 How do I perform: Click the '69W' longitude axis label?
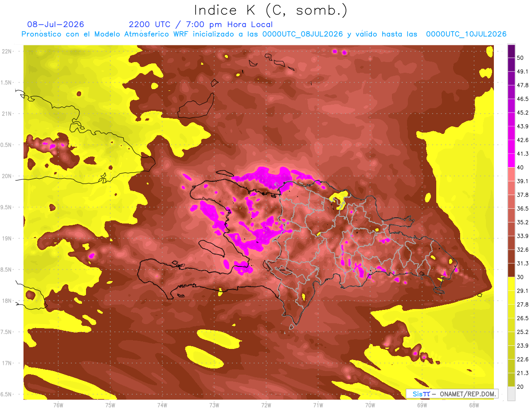(422, 405)
